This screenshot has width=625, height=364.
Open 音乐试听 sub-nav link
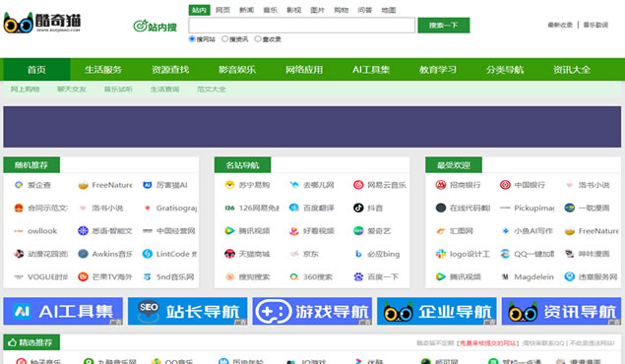[118, 90]
